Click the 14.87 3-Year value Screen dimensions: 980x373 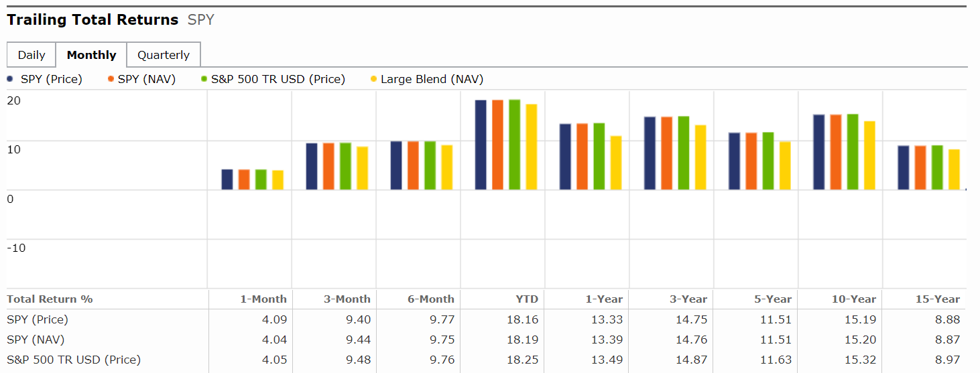click(x=692, y=360)
